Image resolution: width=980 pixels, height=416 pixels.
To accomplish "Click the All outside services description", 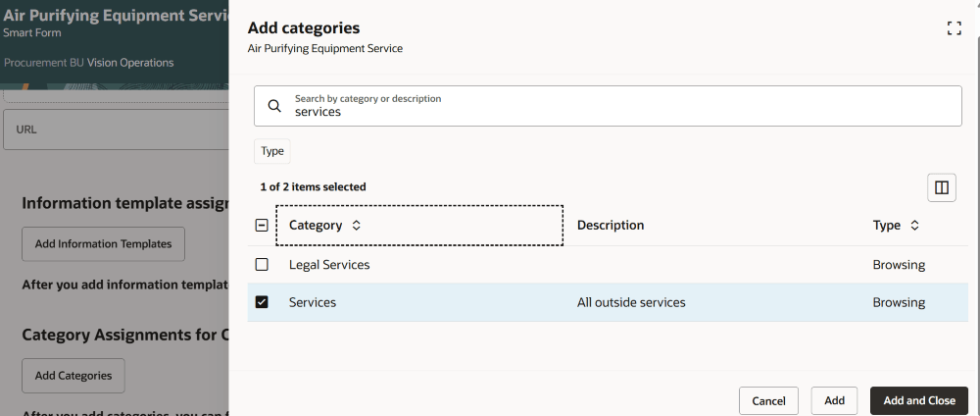I will 631,302.
